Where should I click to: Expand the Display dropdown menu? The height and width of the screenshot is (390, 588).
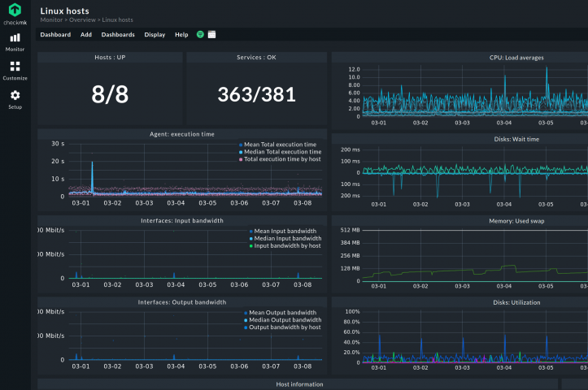(155, 35)
